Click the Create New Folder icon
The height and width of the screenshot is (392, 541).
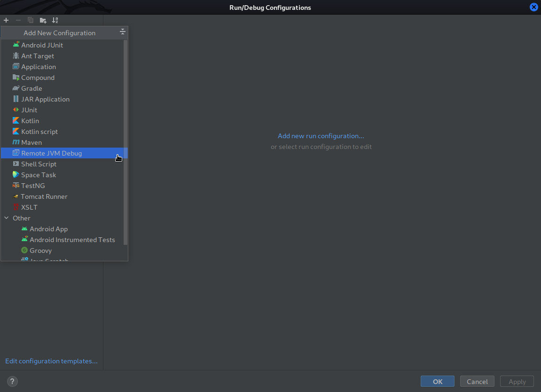(43, 20)
